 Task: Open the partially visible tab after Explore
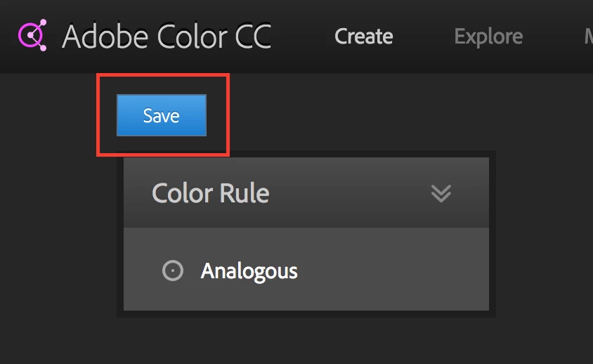point(589,37)
